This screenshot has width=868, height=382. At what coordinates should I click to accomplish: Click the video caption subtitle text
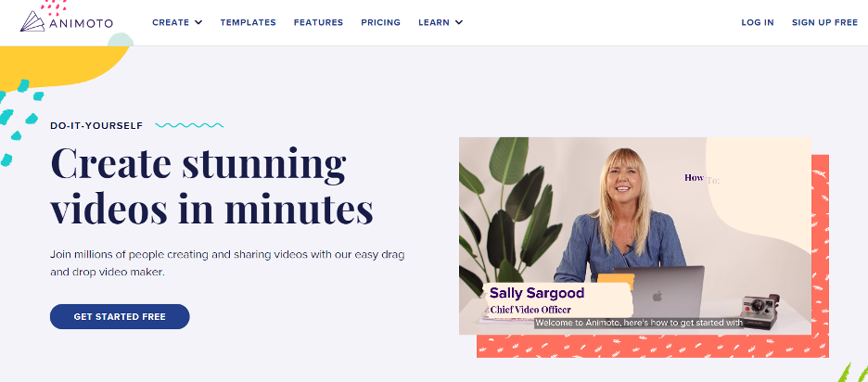point(639,323)
